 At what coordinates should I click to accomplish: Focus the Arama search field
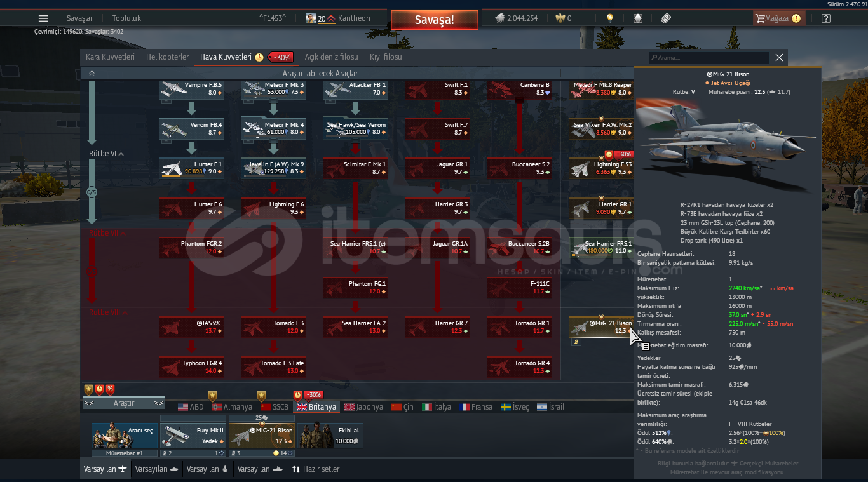point(709,58)
